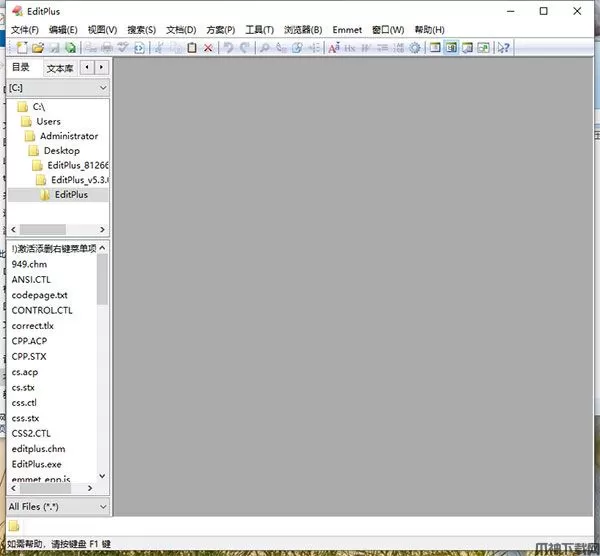Click the Save disk icon
600x556 pixels.
click(x=54, y=48)
